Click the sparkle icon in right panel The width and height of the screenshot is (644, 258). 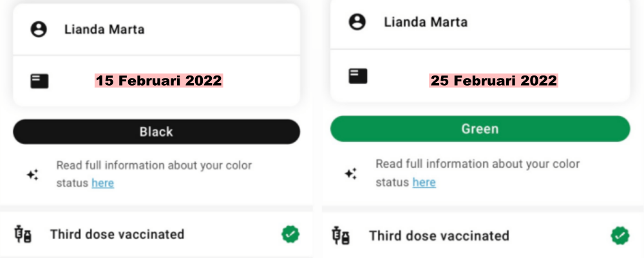coord(350,174)
